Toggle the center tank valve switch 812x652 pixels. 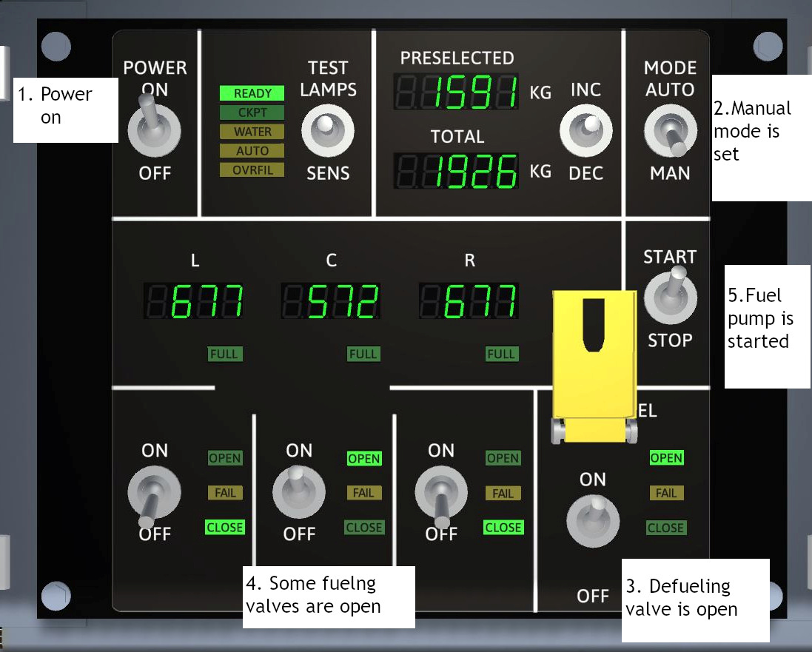coord(299,492)
